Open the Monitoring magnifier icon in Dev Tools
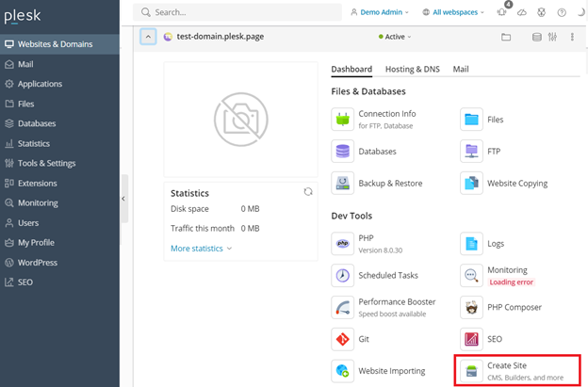The width and height of the screenshot is (588, 387). [471, 275]
